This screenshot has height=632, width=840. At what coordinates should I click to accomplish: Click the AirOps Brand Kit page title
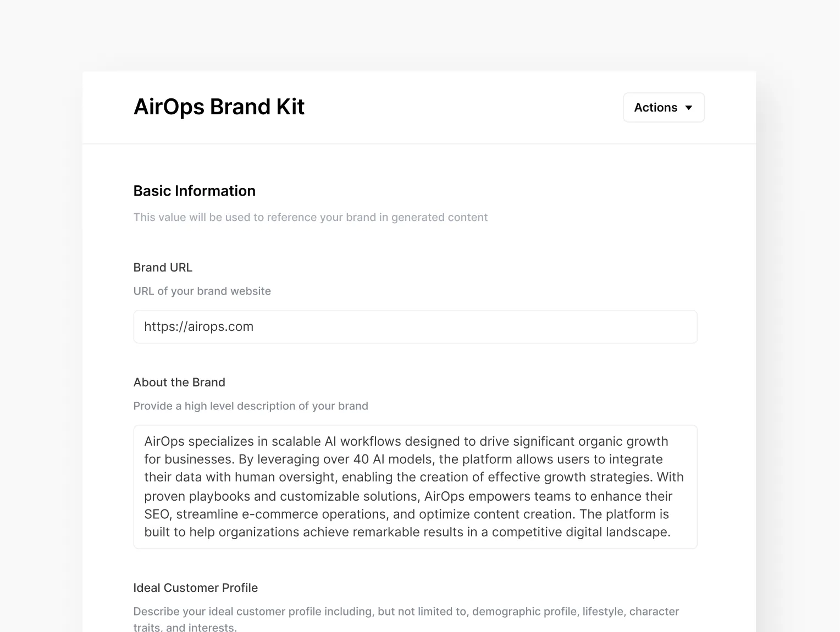coord(219,107)
